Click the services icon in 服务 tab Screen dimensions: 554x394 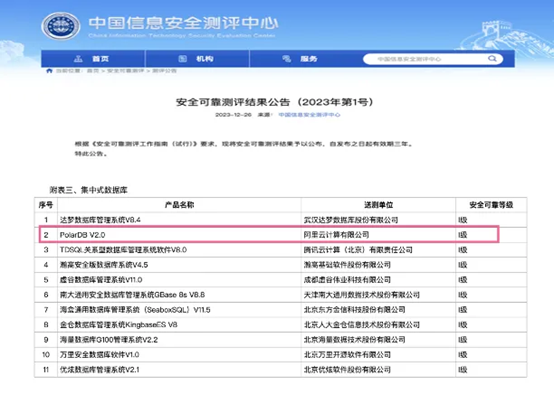[x=287, y=59]
